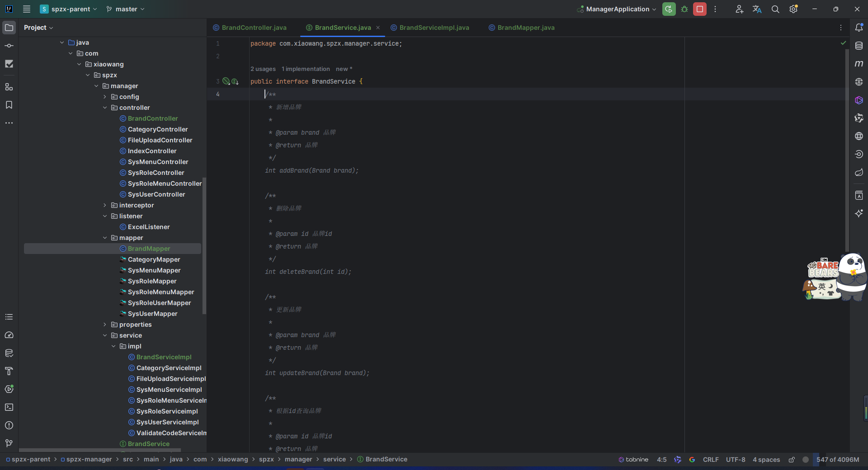This screenshot has height=470, width=868.
Task: Rerun ManagerApplication
Action: [x=669, y=9]
